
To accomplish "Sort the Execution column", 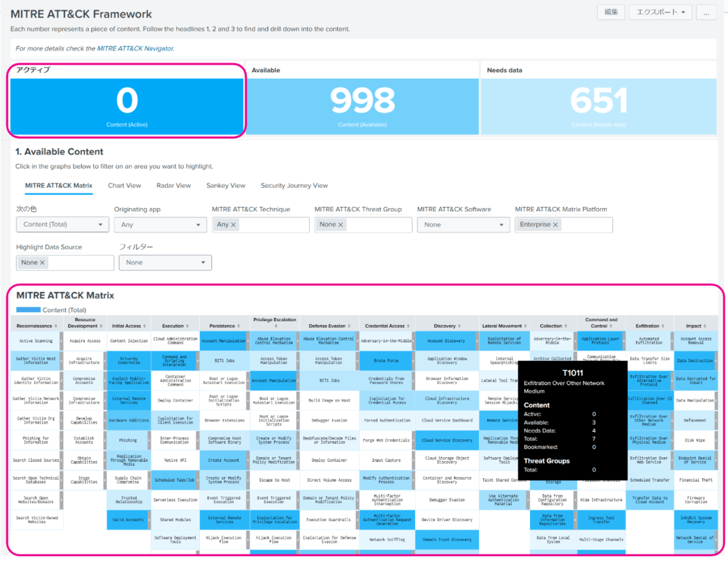I will (187, 326).
